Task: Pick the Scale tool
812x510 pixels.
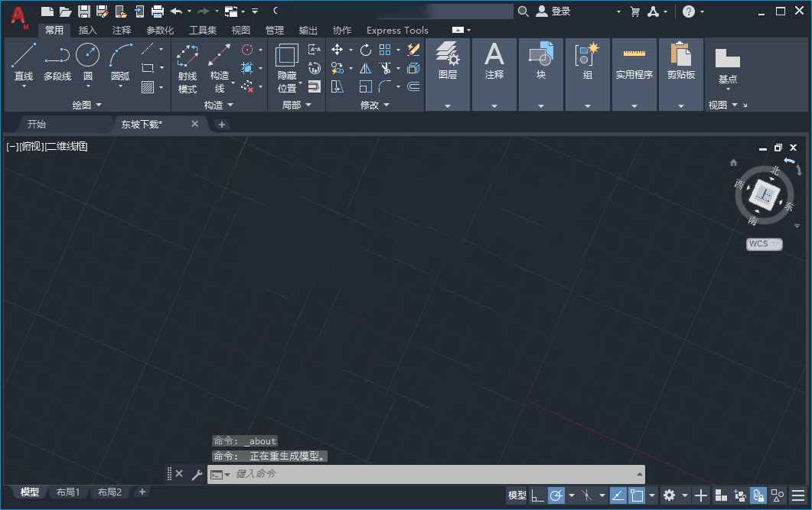Action: 366,86
